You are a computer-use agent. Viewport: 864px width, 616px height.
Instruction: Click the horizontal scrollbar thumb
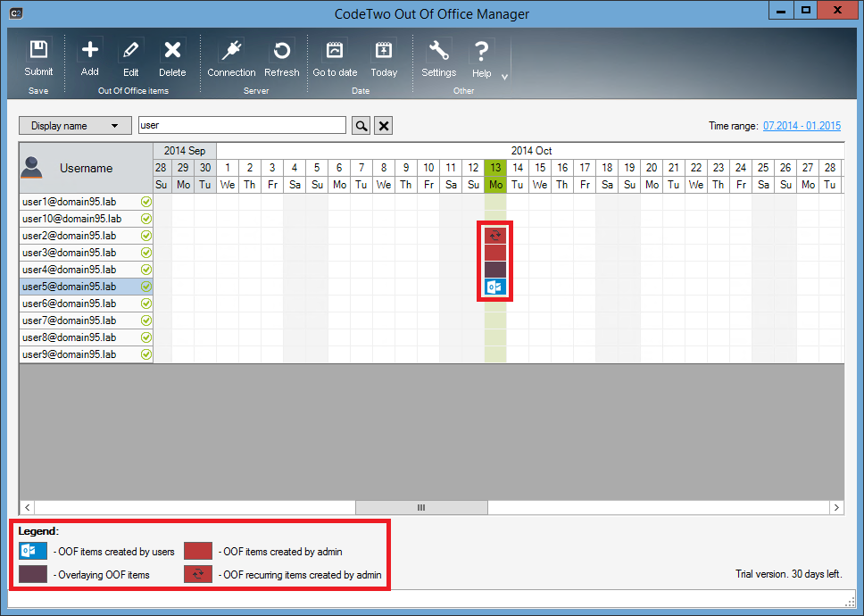coord(421,507)
